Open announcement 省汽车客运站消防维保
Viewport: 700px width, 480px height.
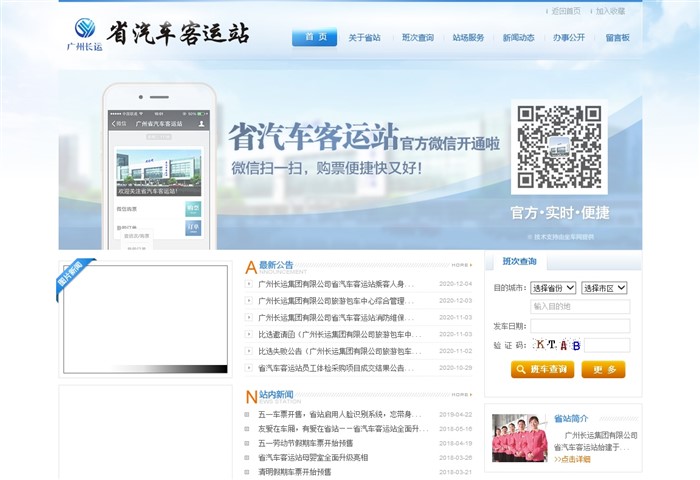[336, 317]
